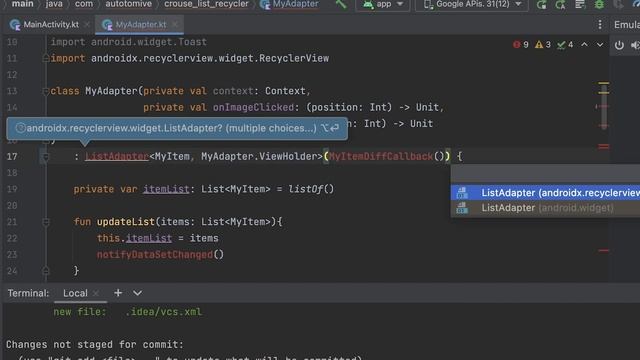
Task: Click the notifyDataSetChanged call on line 23
Action: (x=155, y=254)
